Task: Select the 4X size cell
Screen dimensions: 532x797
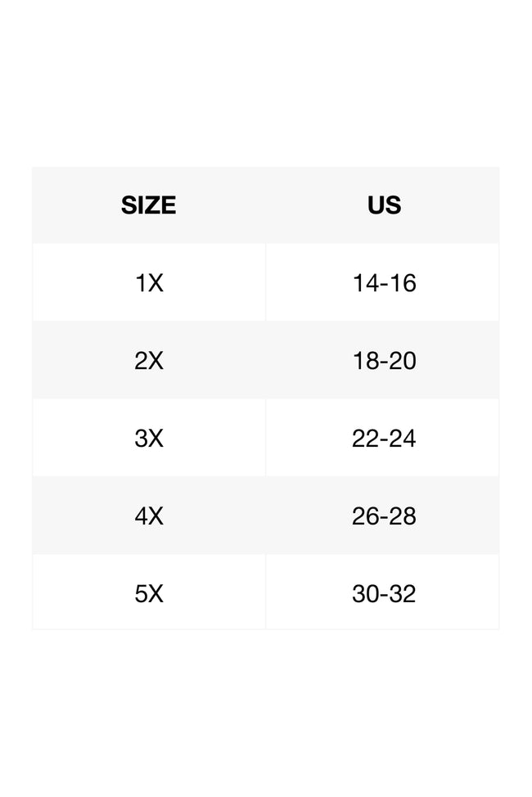Action: pos(149,516)
